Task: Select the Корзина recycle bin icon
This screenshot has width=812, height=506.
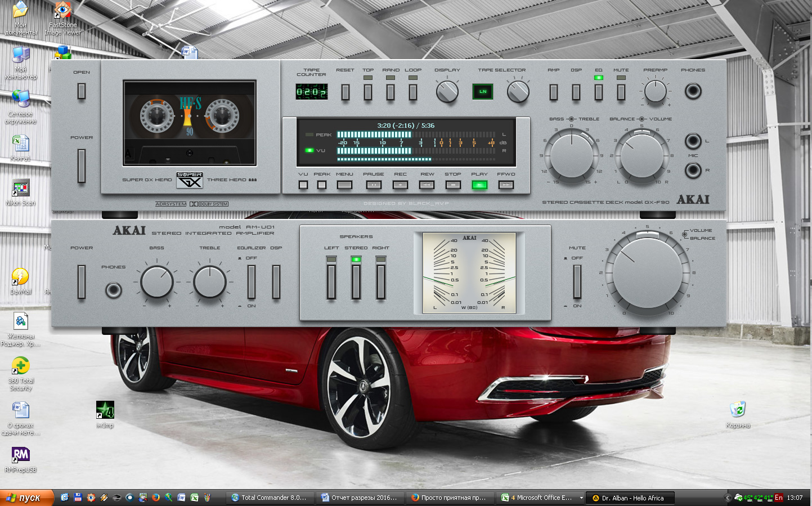Action: tap(738, 414)
